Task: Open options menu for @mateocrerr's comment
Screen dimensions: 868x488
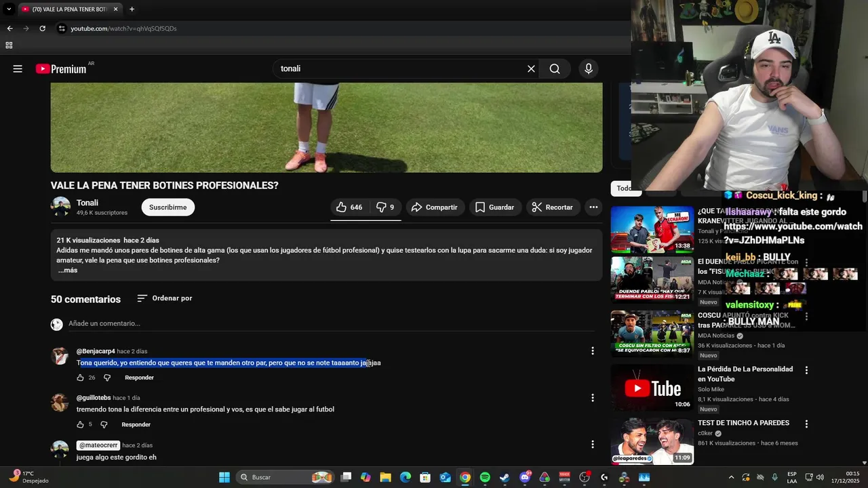Action: [x=592, y=445]
